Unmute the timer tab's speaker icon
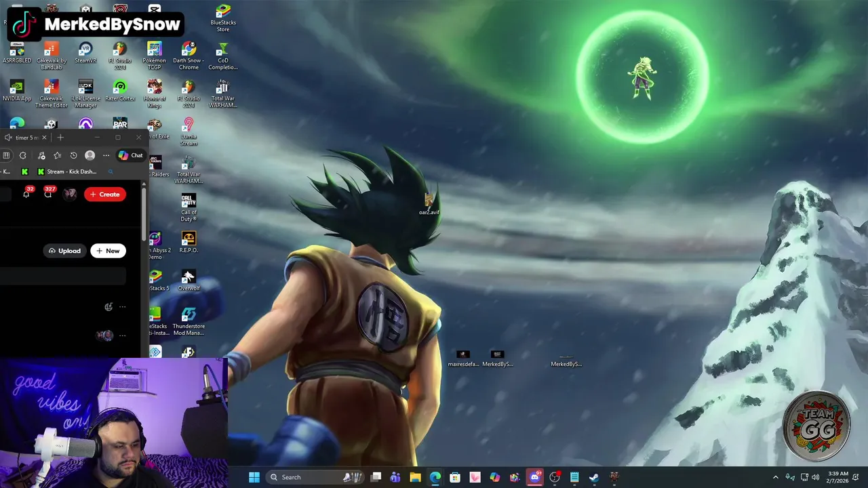The width and height of the screenshot is (868, 488). [7, 138]
